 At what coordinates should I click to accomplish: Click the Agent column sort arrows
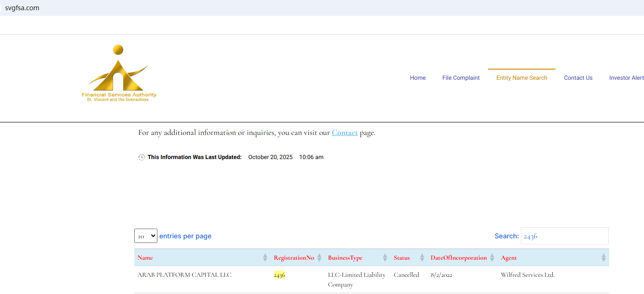click(603, 257)
